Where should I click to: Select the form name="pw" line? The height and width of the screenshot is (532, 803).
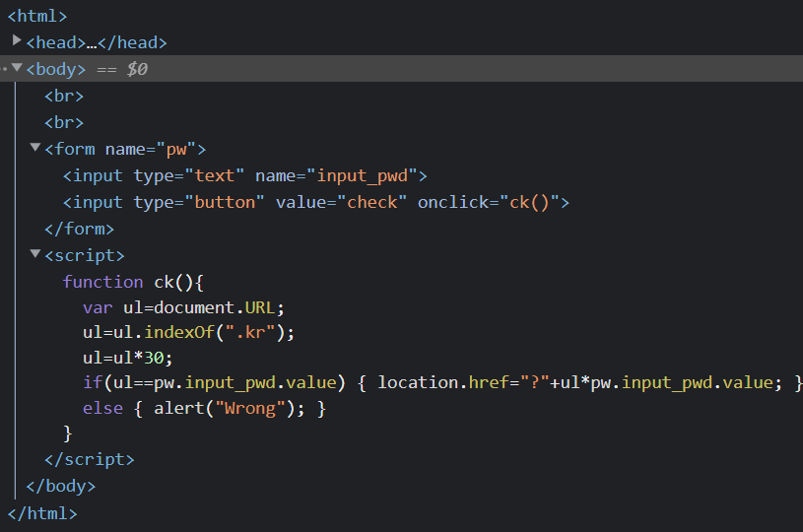click(x=125, y=150)
